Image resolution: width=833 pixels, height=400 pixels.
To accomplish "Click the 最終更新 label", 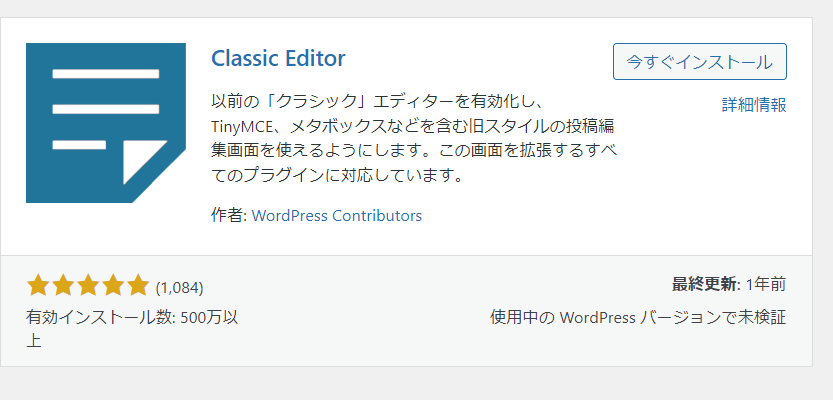I will 704,284.
